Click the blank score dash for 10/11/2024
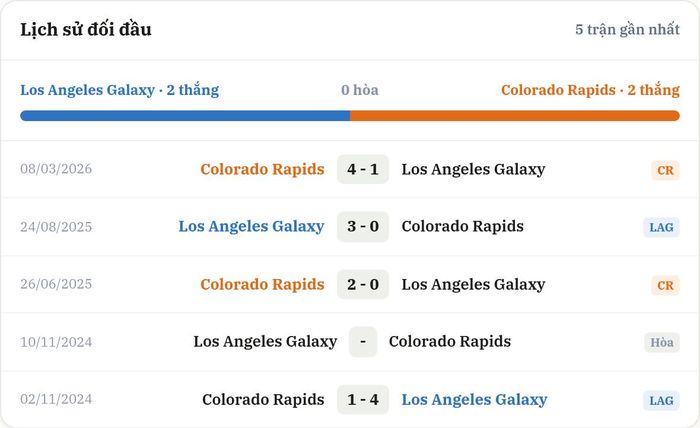700x428 pixels. coord(363,342)
